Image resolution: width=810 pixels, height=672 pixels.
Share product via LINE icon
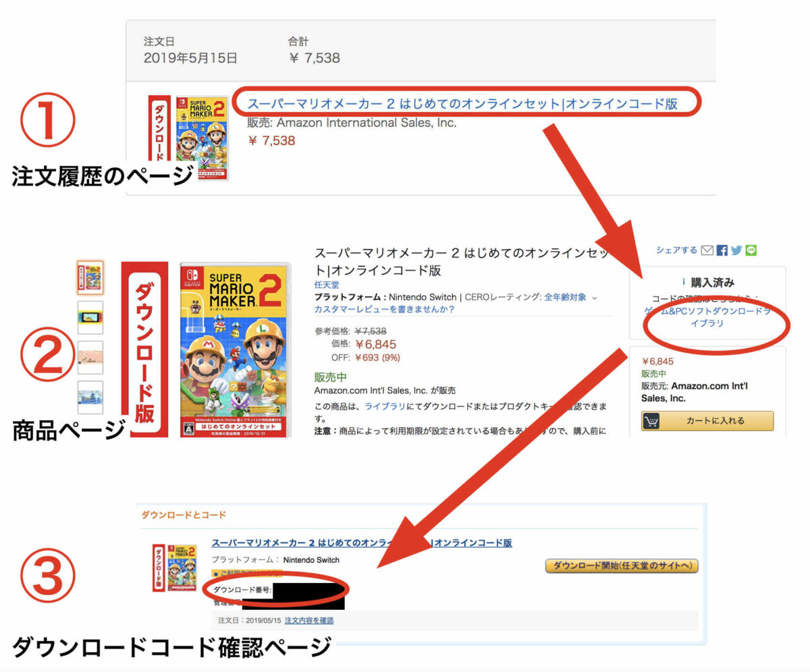(751, 250)
